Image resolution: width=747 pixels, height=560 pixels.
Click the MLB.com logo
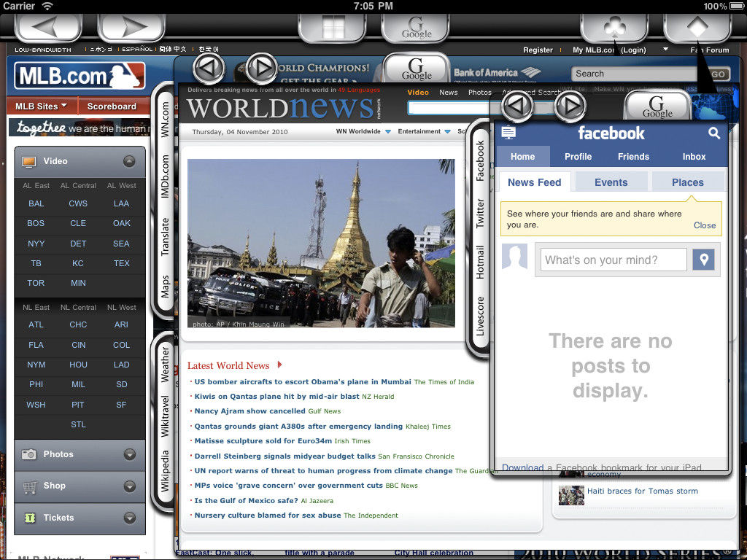(80, 76)
